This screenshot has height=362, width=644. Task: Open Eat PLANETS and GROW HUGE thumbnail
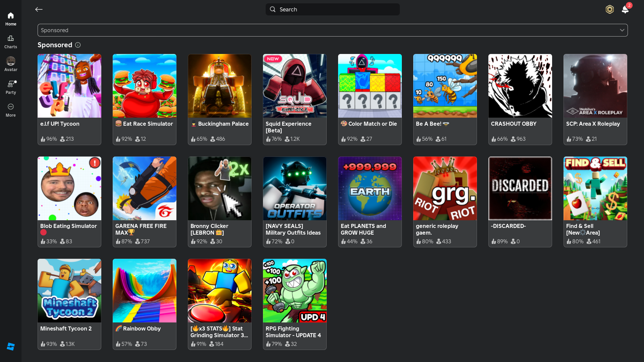click(x=370, y=188)
